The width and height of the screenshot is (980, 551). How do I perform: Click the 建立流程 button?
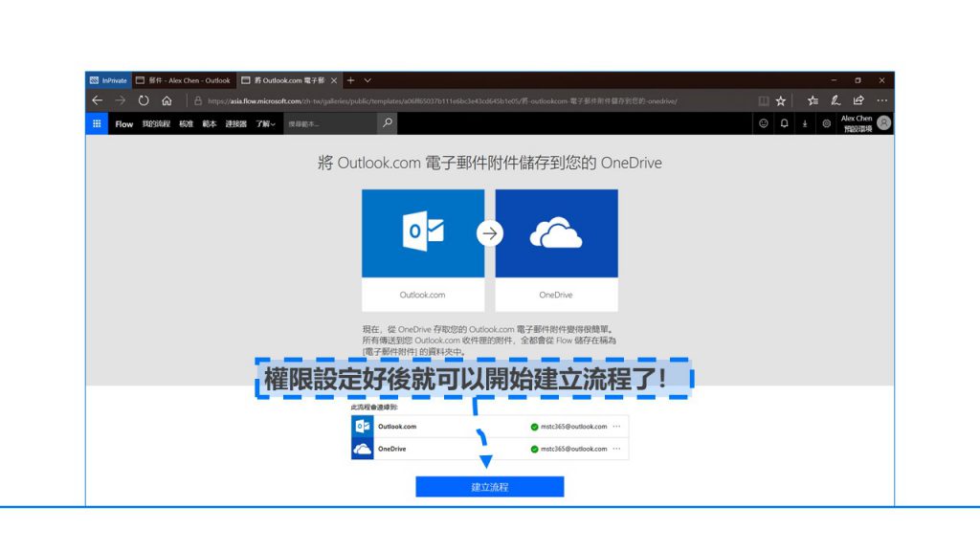click(x=489, y=487)
